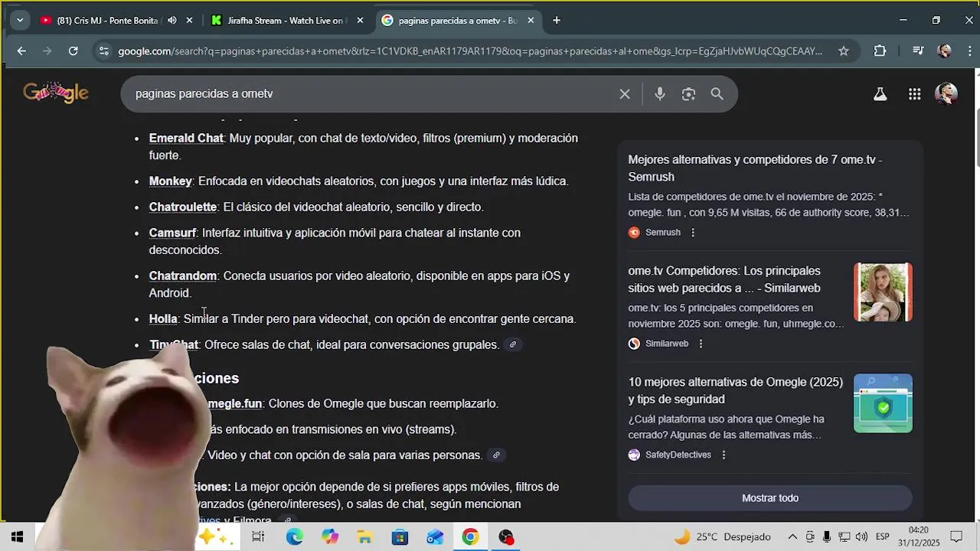The width and height of the screenshot is (980, 551).
Task: Mute the YouTube tab audio icon
Action: 171,21
